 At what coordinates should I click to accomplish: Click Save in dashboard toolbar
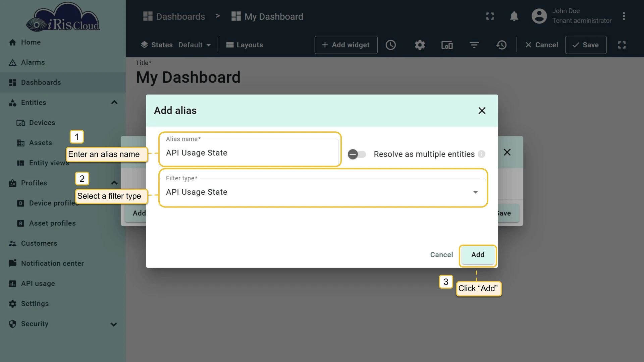coord(586,45)
